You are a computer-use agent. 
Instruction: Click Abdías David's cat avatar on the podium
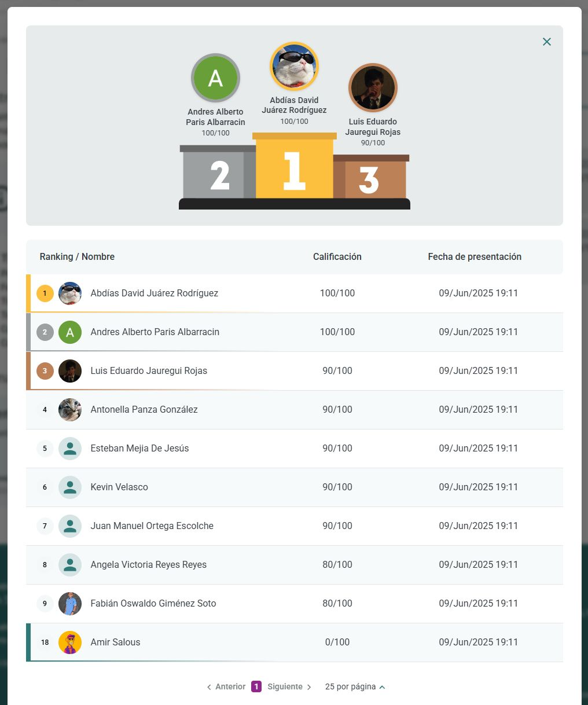[x=294, y=67]
